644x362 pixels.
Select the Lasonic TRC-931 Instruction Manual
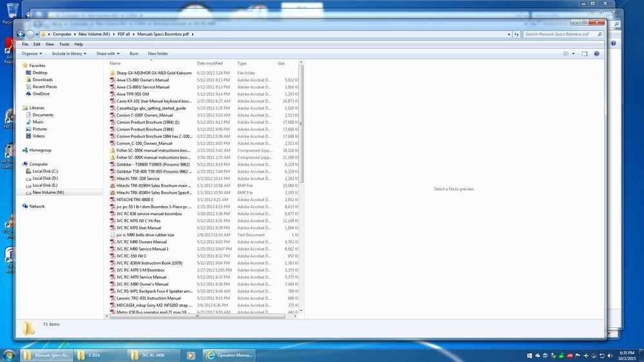pos(149,298)
